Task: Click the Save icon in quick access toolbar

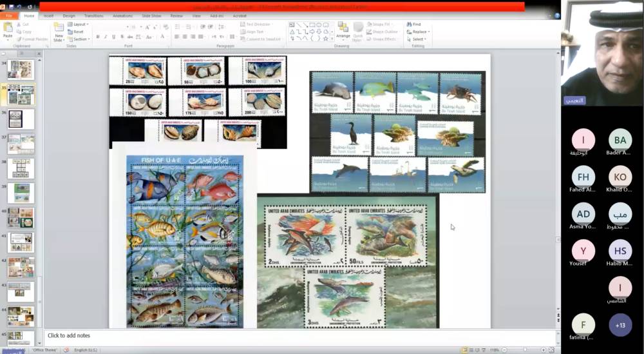Action: 11,7
